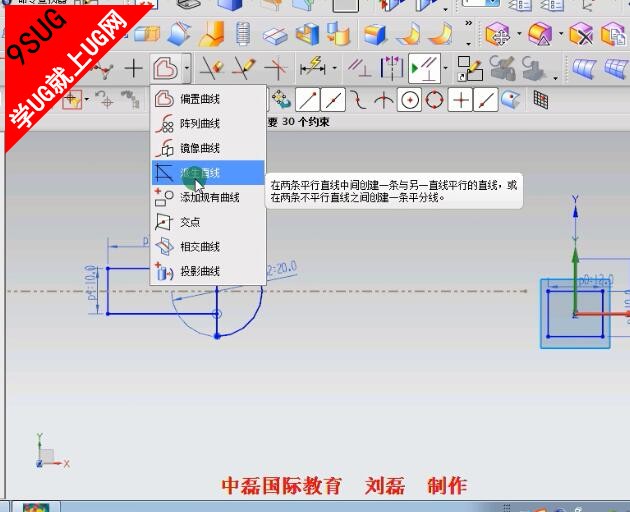Choose 添加现有曲线 from the dropdown menu
This screenshot has height=512, width=630.
pyautogui.click(x=208, y=197)
